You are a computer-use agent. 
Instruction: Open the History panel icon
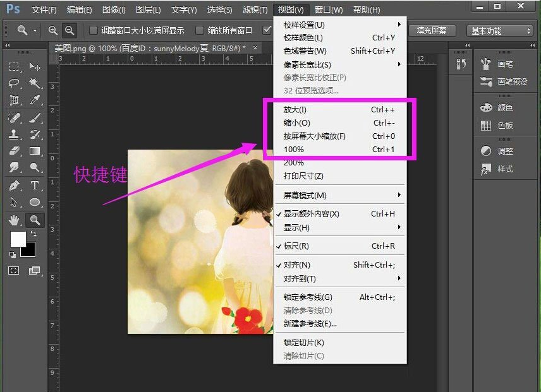click(x=461, y=64)
